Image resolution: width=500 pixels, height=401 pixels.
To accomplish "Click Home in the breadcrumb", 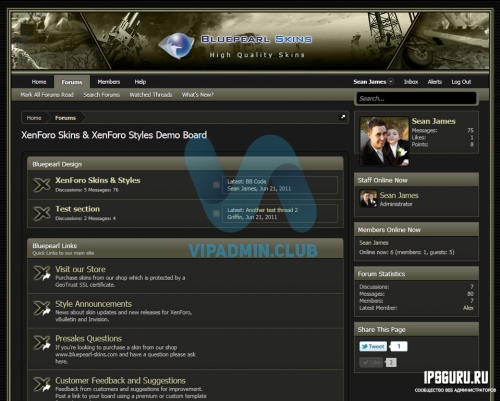I will click(34, 118).
